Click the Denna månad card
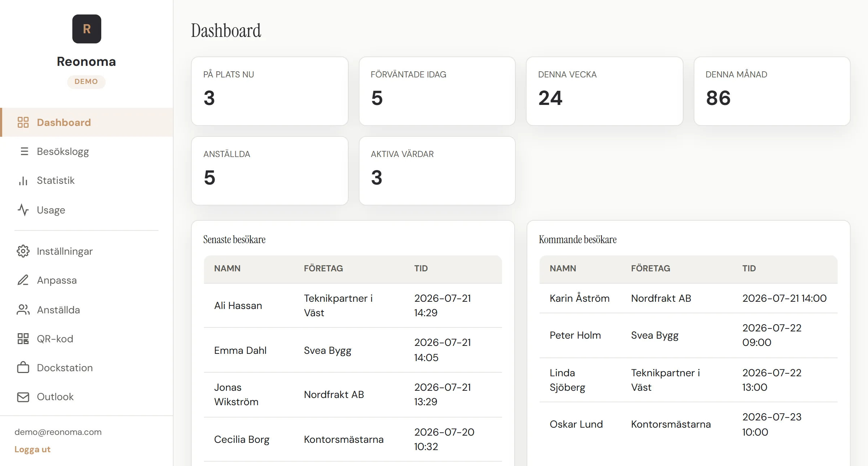Image resolution: width=868 pixels, height=466 pixels. pyautogui.click(x=772, y=91)
